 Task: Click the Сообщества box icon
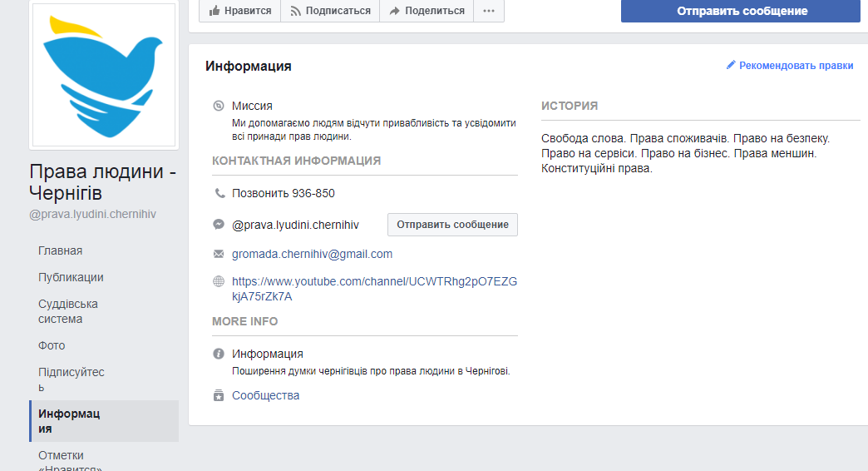(219, 395)
